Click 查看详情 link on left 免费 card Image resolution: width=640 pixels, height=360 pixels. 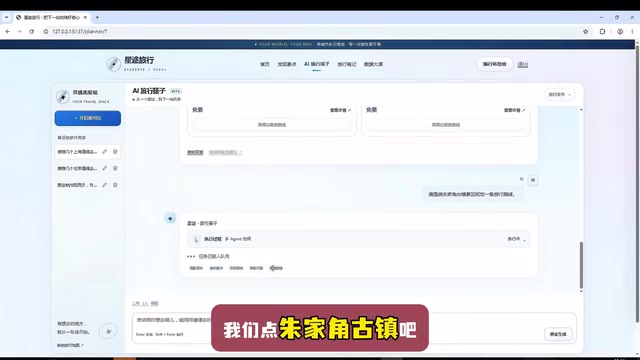click(x=340, y=110)
